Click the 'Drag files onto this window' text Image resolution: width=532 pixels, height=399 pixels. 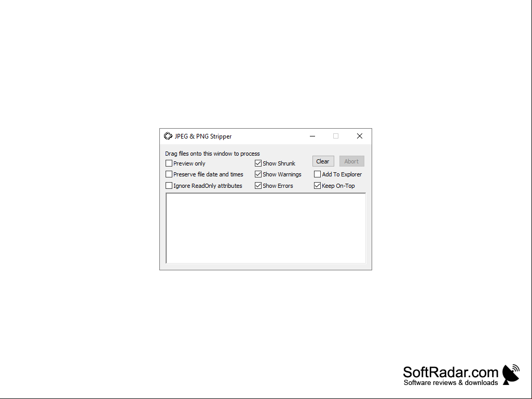pyautogui.click(x=212, y=154)
